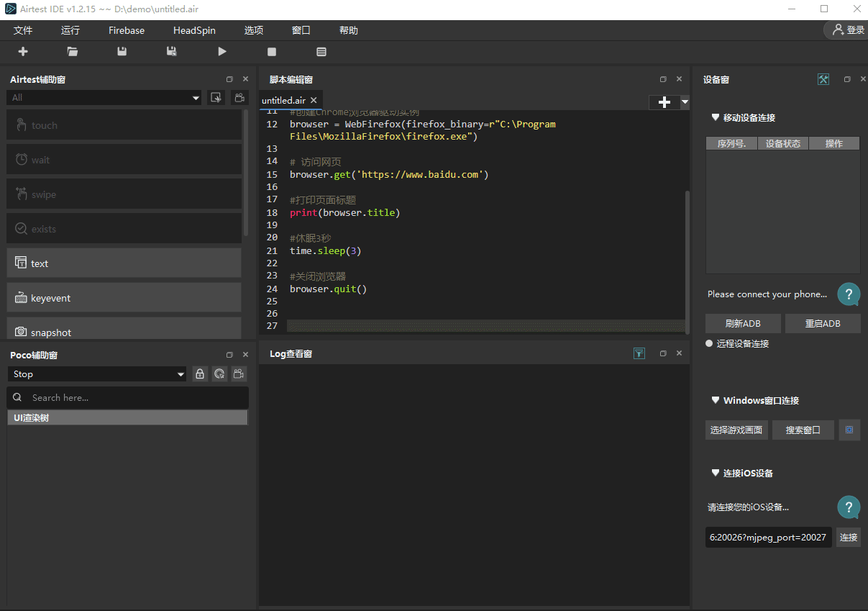Select the touch command
868x611 pixels.
coord(124,125)
